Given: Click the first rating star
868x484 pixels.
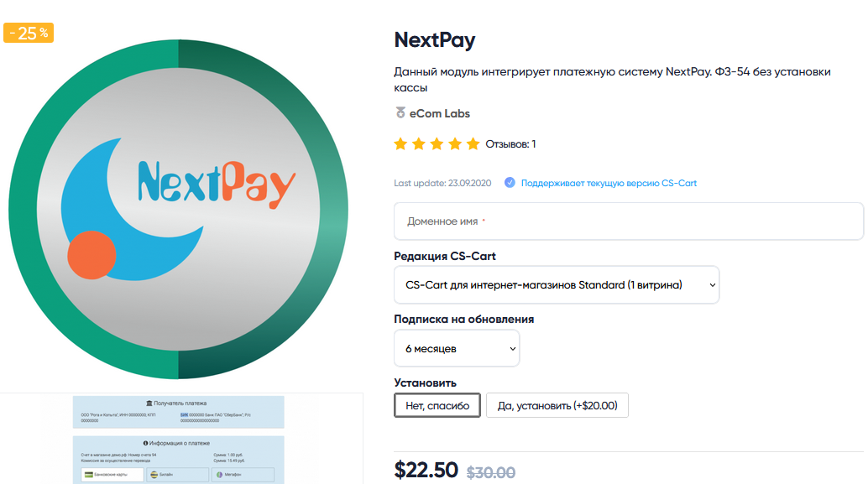Looking at the screenshot, I should point(400,144).
